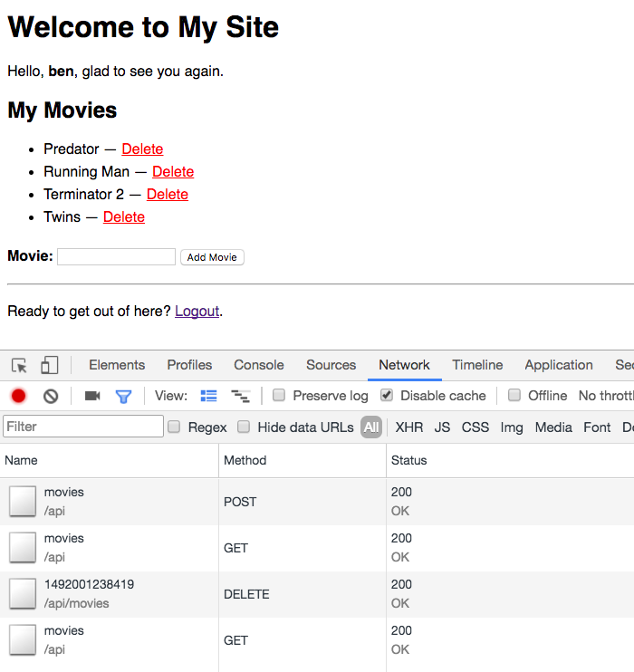Delete the Twins movie
634x672 pixels.
[x=124, y=216]
